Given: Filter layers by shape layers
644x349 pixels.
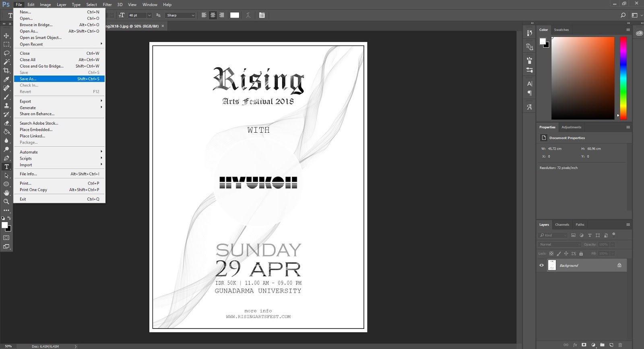Looking at the screenshot, I should pyautogui.click(x=598, y=235).
